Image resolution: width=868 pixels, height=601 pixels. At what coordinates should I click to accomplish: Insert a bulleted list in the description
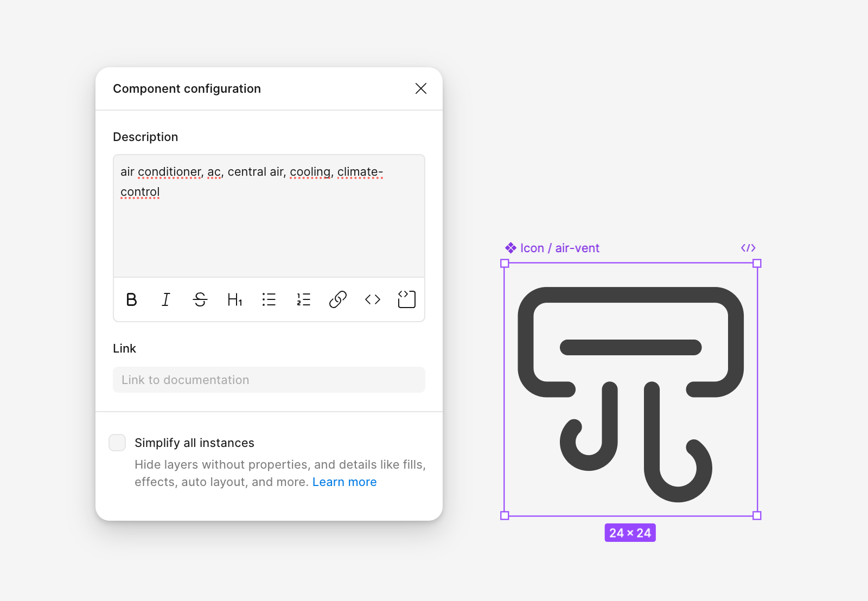click(269, 299)
